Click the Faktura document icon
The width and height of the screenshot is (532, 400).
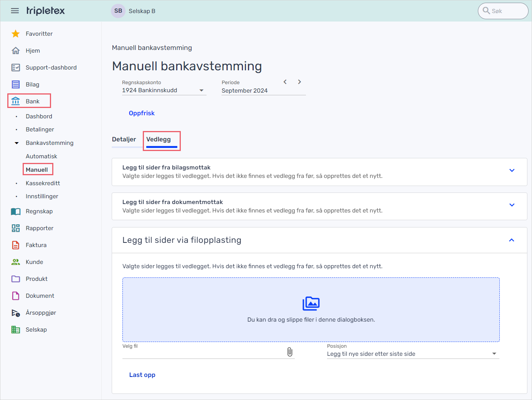15,245
